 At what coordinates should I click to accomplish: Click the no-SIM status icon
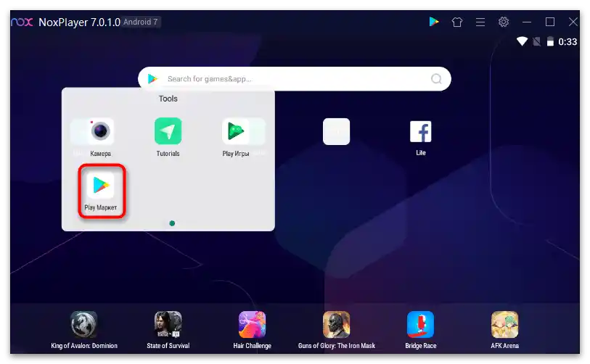point(536,41)
